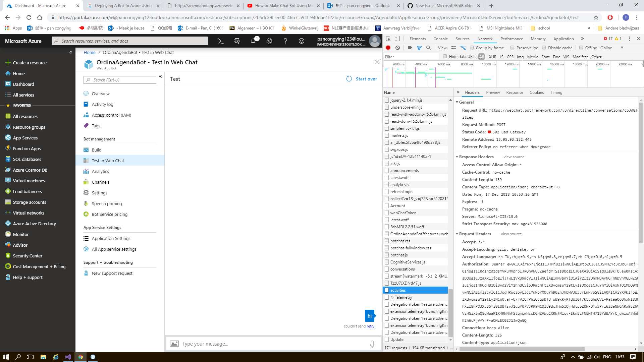Click retry link under failed message
This screenshot has height=362, width=644.
370,326
